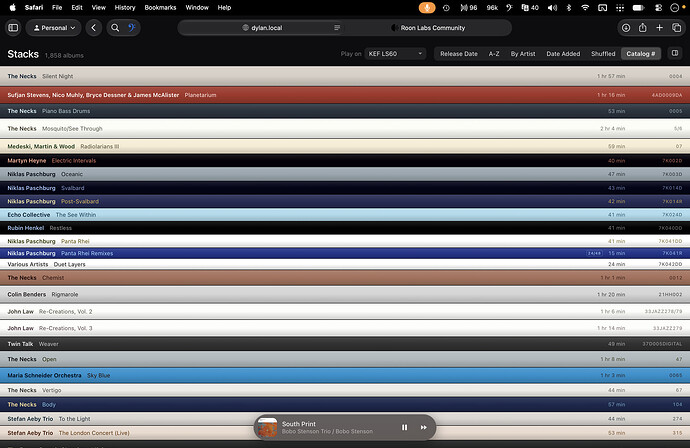Open the Apple menu
Image resolution: width=690 pixels, height=448 pixels.
(13, 7)
